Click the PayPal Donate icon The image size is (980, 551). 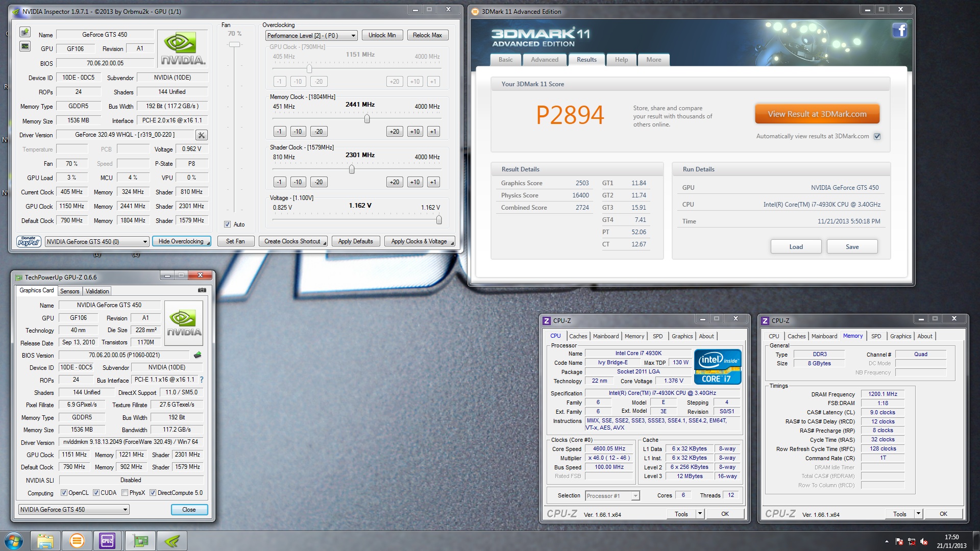click(x=29, y=241)
